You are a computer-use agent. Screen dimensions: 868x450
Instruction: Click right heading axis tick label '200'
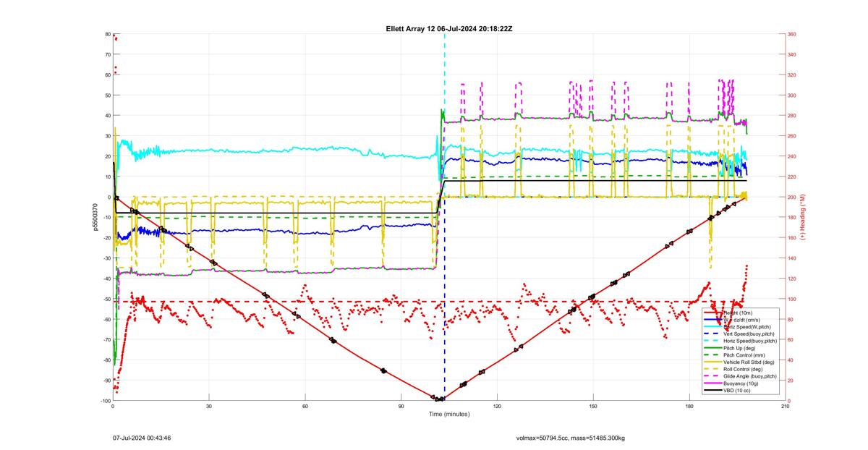coord(792,197)
